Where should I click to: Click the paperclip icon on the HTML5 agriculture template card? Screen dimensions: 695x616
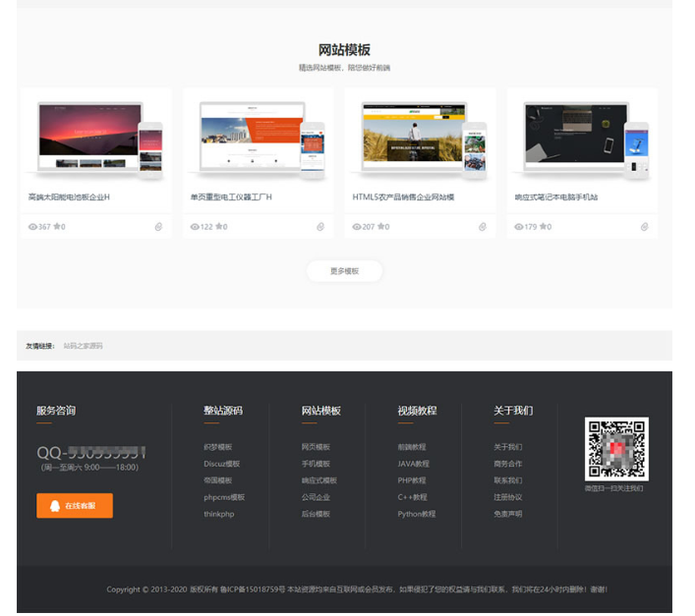point(483,227)
